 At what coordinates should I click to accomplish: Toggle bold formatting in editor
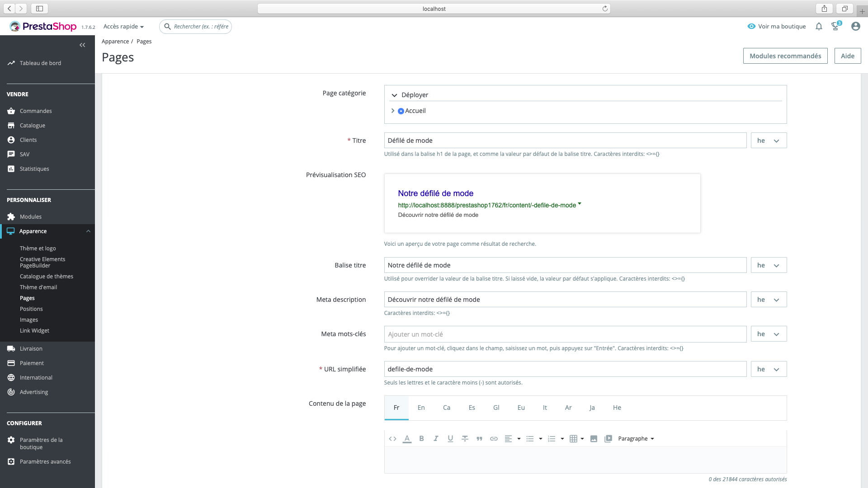click(421, 439)
